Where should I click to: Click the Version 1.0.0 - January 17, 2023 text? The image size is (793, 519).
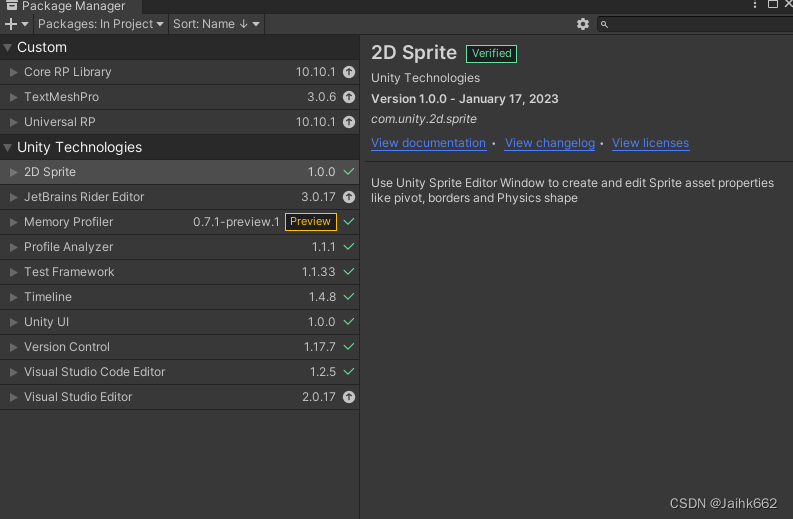coord(465,99)
